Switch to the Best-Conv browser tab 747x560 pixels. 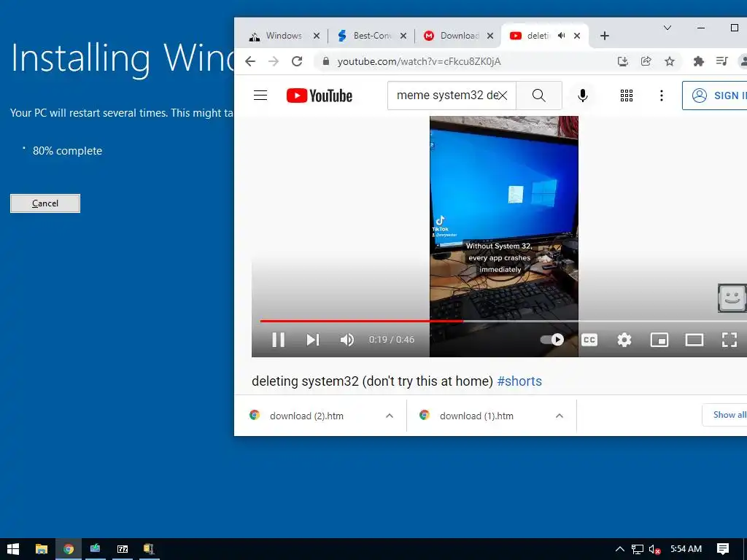tap(372, 36)
